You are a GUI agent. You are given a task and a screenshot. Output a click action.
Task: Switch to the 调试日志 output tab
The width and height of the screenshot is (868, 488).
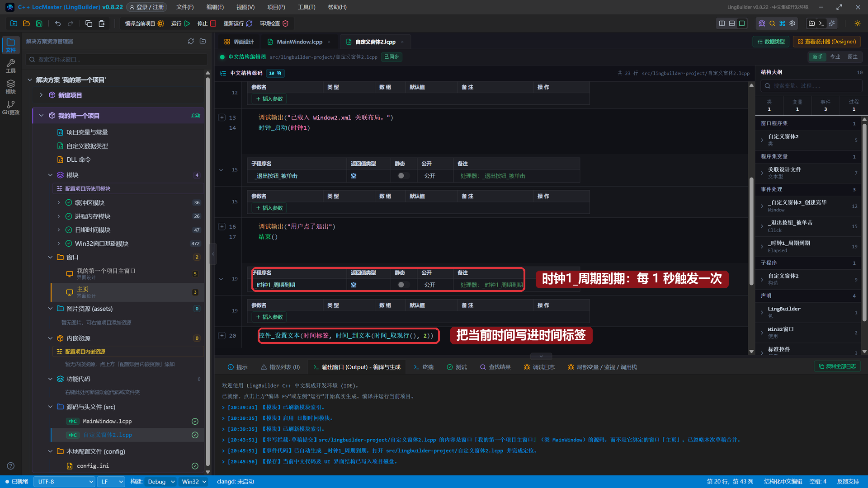click(x=539, y=367)
